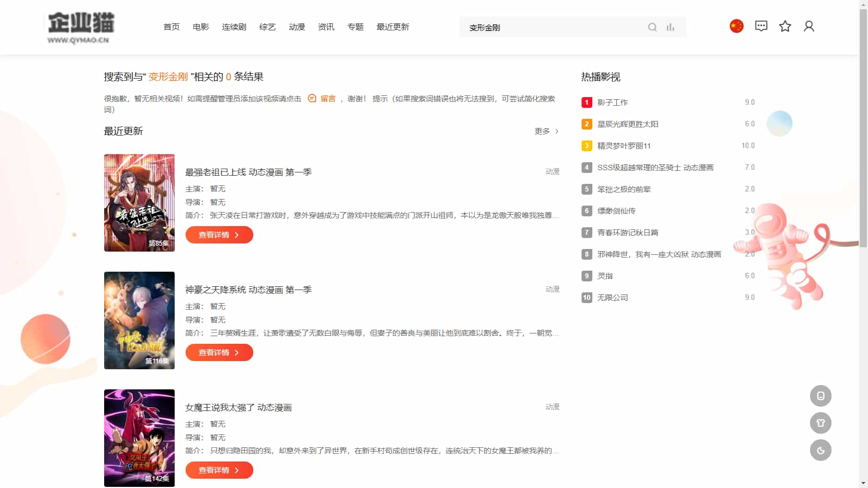Click the floating mobile phone icon
Image resolution: width=868 pixels, height=488 pixels.
[x=820, y=396]
